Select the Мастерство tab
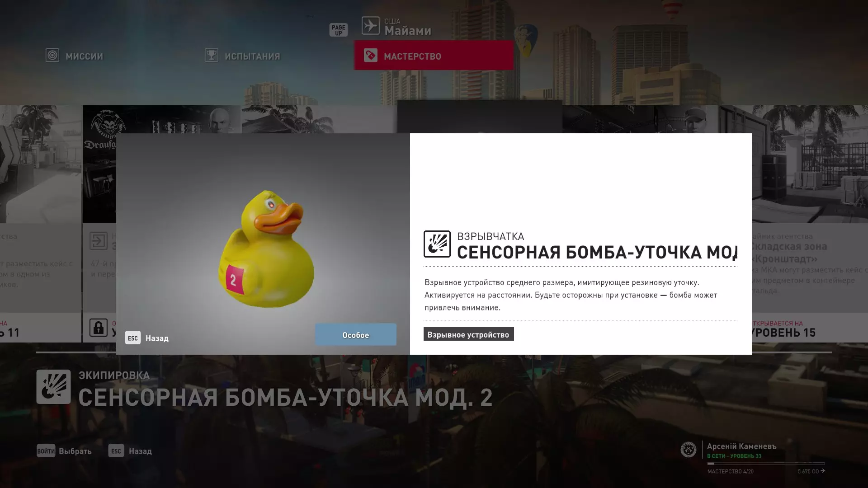Screen dimensions: 868x488 pyautogui.click(x=434, y=56)
